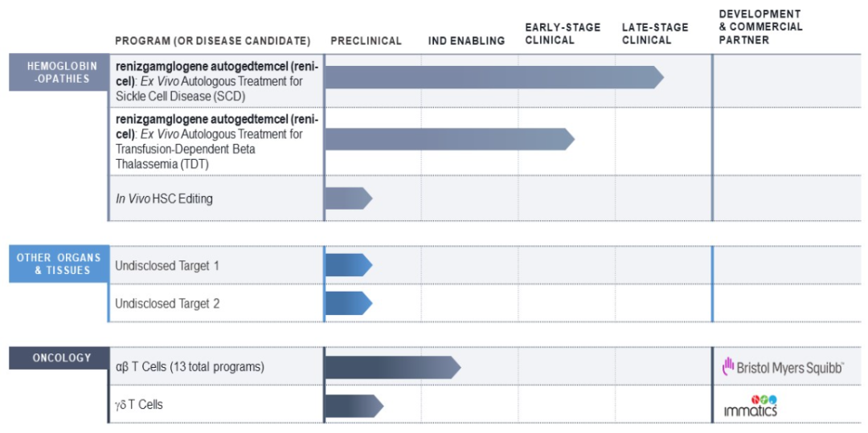Click the TDT program progress bar
The image size is (868, 433).
pos(448,139)
